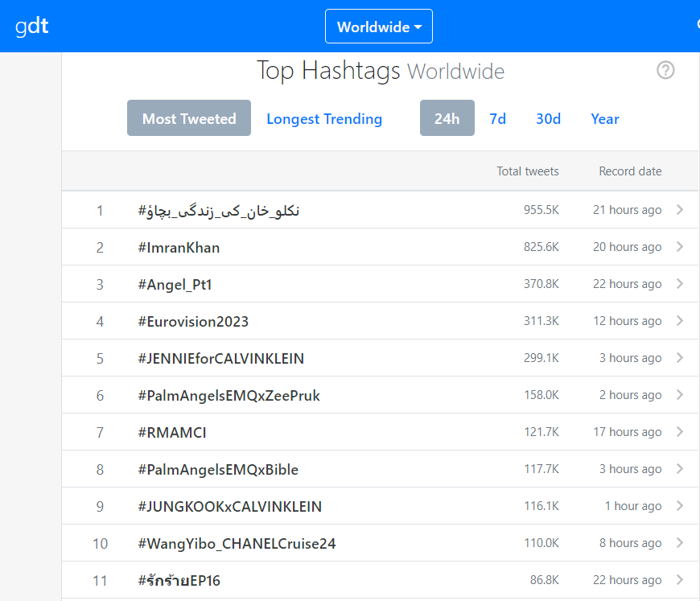Click the 21 hours ago record date
Image resolution: width=700 pixels, height=601 pixels.
[x=627, y=210]
